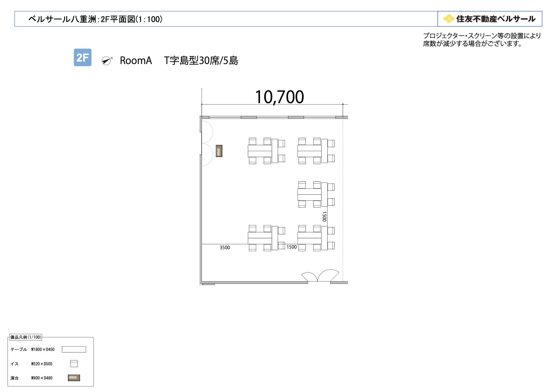Click the 住友不動産ベルサール brand name

pyautogui.click(x=496, y=19)
